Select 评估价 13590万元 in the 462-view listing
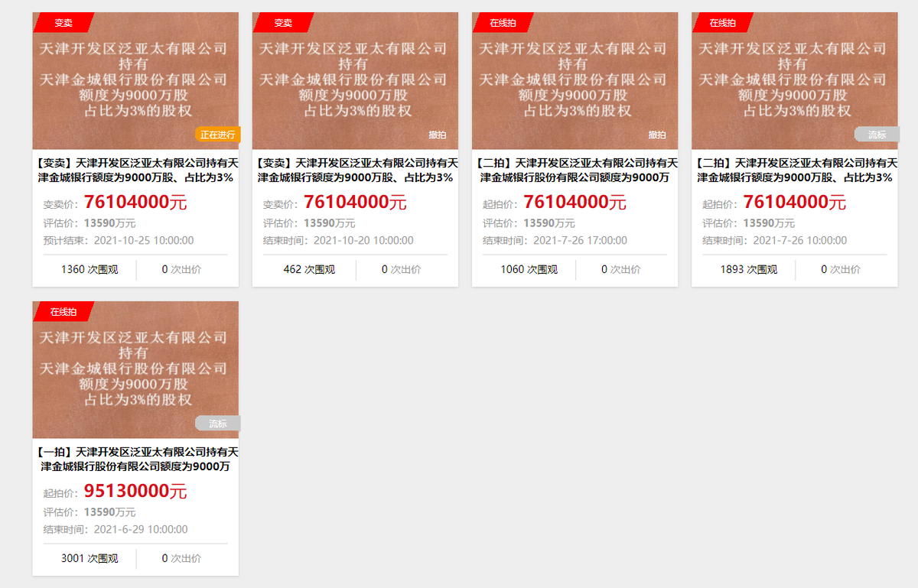This screenshot has width=918, height=588. pyautogui.click(x=309, y=223)
